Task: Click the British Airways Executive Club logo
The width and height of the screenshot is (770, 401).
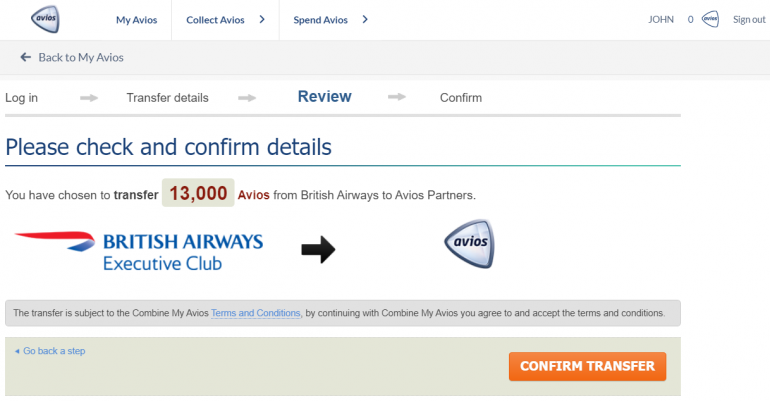Action: click(x=139, y=251)
